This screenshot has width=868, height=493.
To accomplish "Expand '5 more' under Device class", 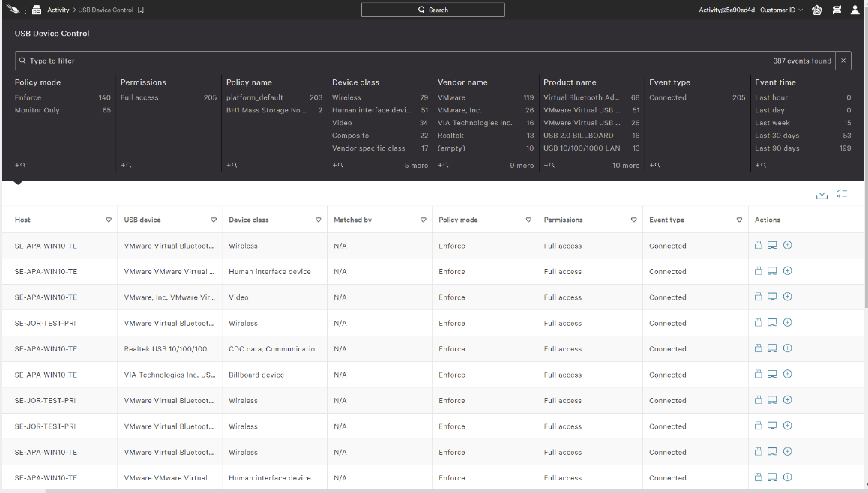I will (x=416, y=166).
